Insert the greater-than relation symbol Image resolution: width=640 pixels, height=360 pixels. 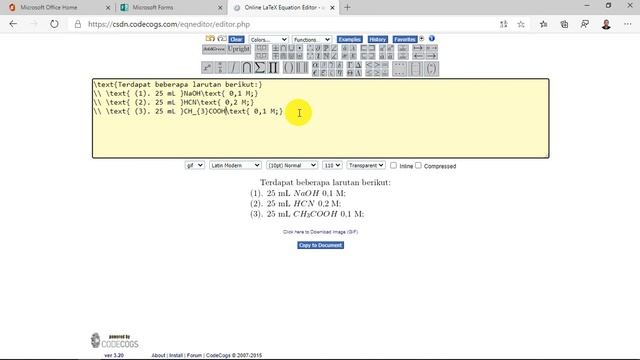point(377,65)
